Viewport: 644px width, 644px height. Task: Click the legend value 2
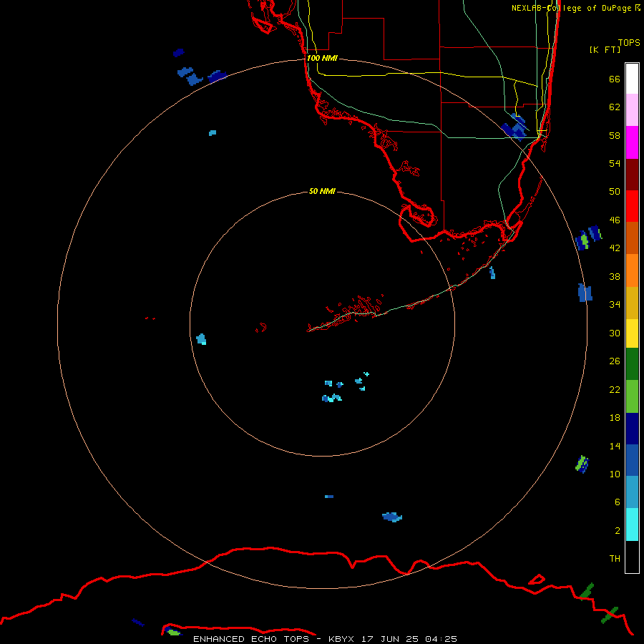617,530
